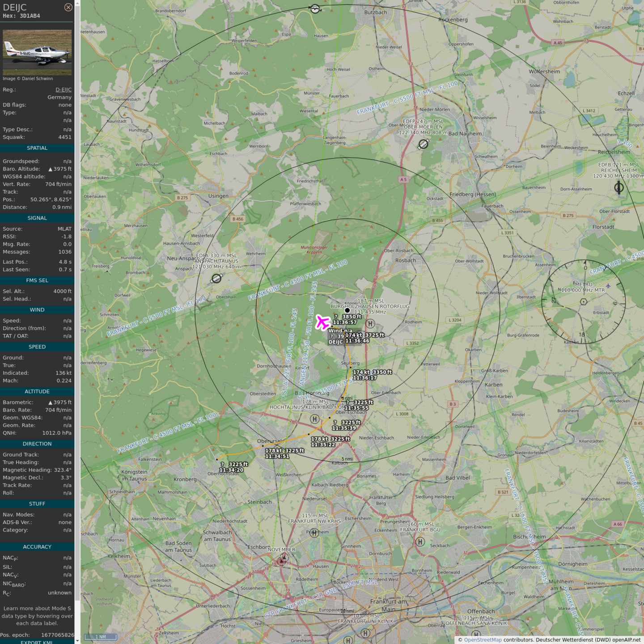This screenshot has width=644, height=644.
Task: Select the heliport H icon near Rodheim
Action: pos(370,323)
